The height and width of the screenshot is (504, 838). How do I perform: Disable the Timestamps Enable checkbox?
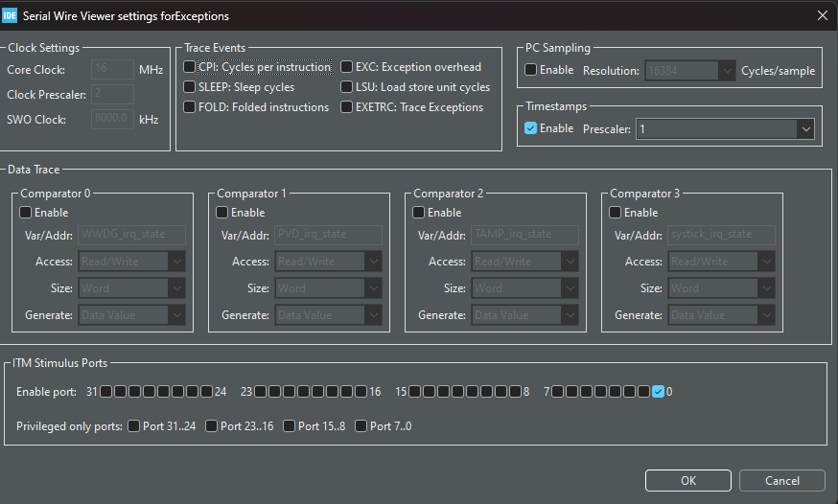531,128
